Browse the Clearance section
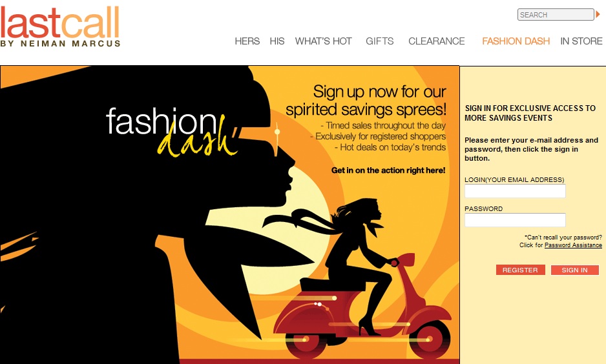This screenshot has width=606, height=364. (436, 41)
